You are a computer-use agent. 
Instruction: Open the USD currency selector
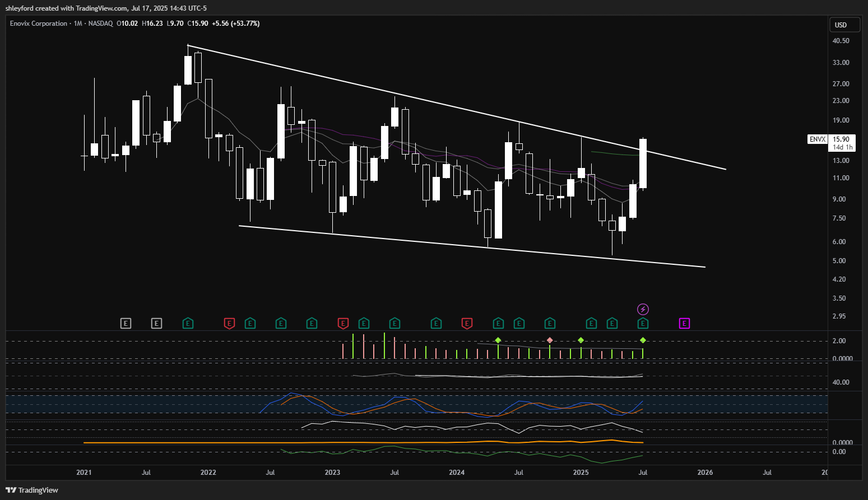844,25
